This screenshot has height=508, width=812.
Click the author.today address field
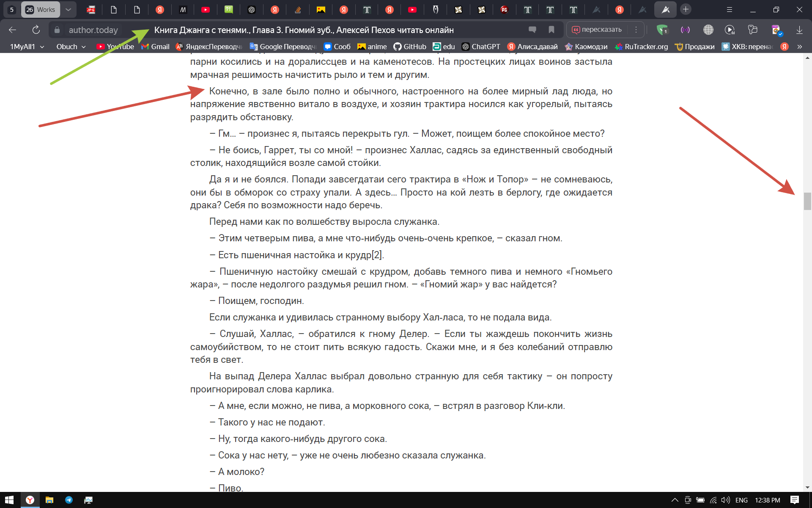93,30
